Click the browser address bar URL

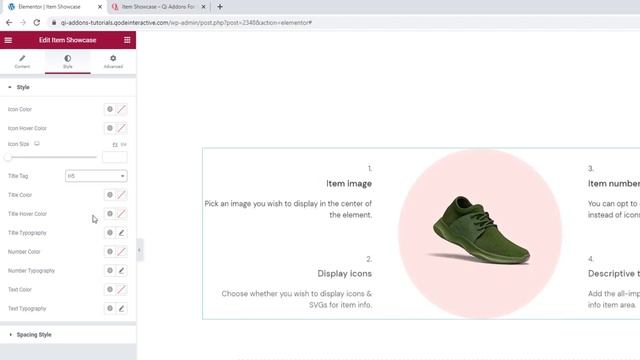coord(186,23)
